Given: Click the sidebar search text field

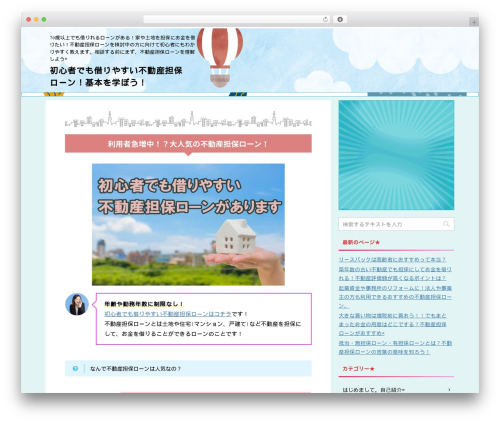Looking at the screenshot, I should coord(396,224).
